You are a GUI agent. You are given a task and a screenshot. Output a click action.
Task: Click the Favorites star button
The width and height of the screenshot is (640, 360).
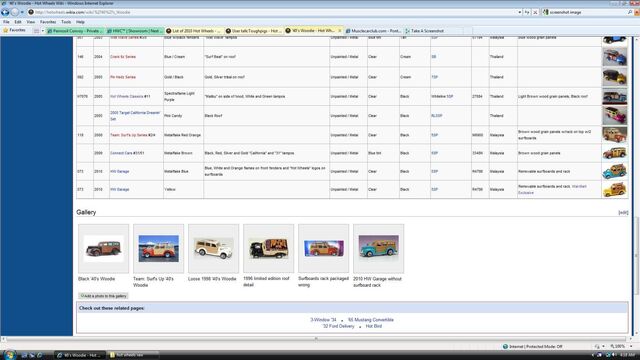point(14,30)
